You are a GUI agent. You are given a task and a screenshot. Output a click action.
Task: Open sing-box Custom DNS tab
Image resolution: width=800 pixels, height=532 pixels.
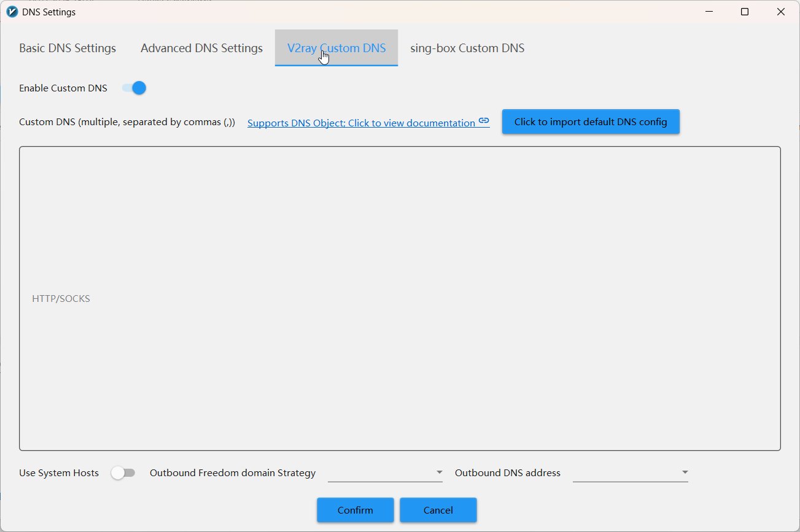coord(467,48)
